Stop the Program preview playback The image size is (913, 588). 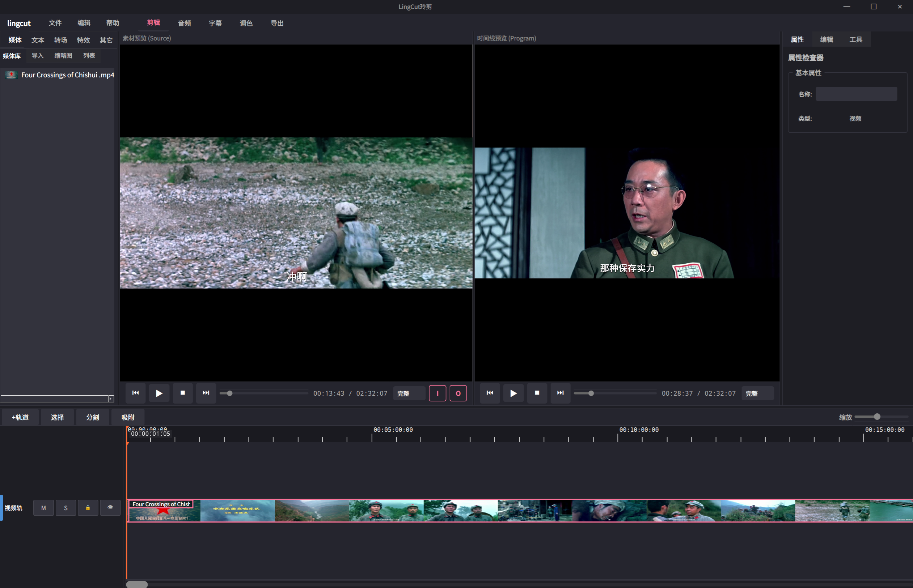[537, 393]
